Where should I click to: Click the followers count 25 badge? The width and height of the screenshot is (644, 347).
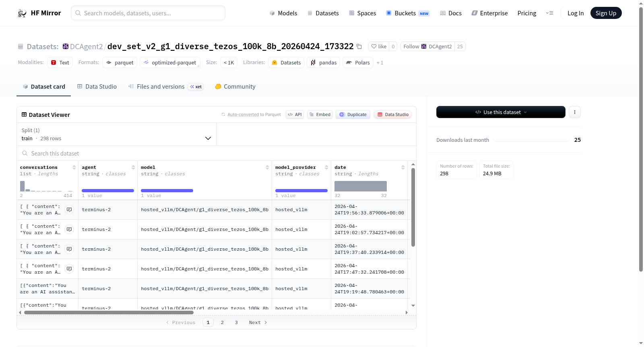tap(460, 46)
